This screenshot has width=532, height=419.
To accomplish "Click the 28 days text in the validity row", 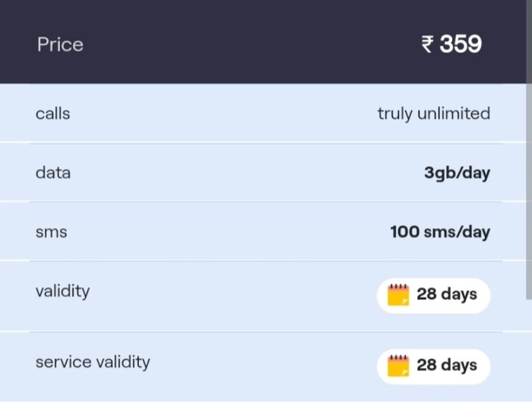I will tap(447, 294).
